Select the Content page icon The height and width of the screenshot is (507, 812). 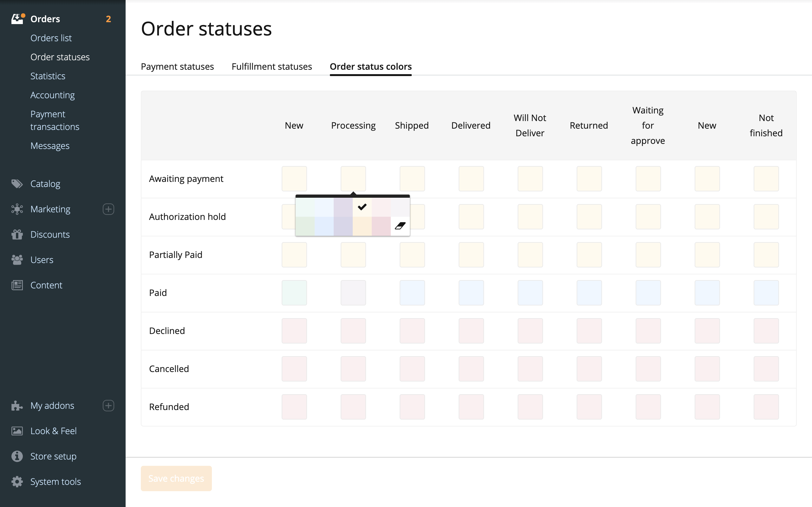pos(17,285)
